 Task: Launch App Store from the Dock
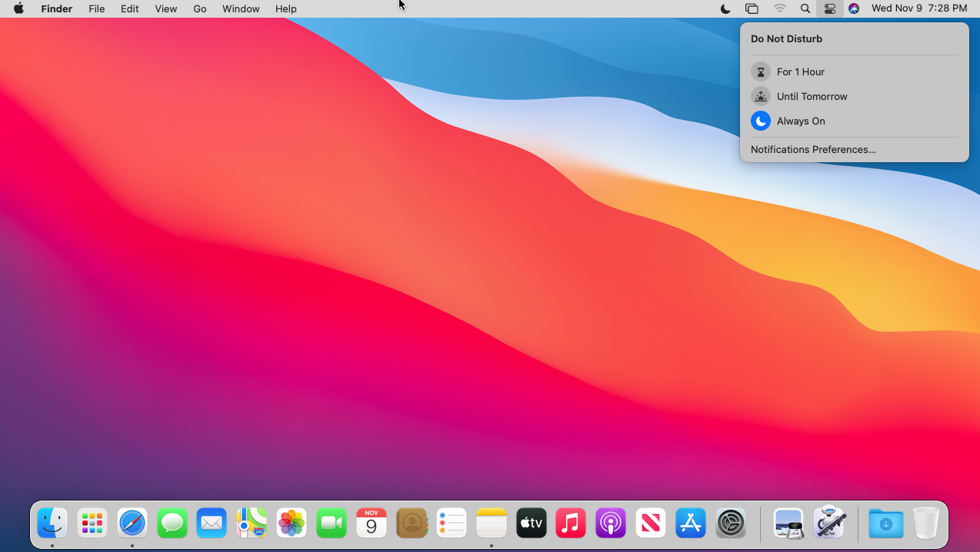click(x=691, y=524)
